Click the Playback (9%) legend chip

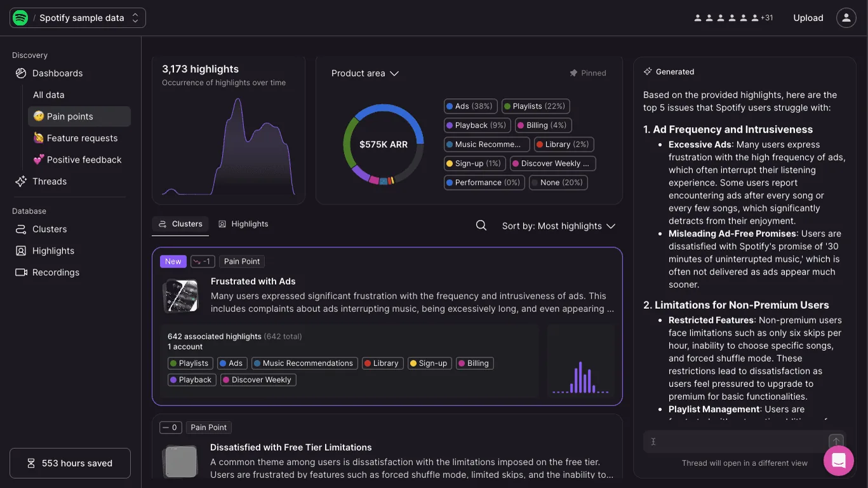[x=476, y=125]
